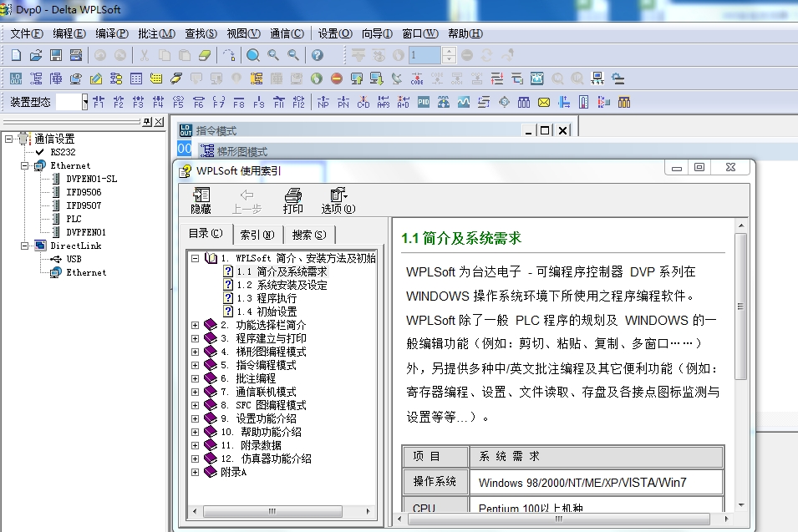Zoom out using the minus magnifier icon
The image size is (798, 532).
293,55
